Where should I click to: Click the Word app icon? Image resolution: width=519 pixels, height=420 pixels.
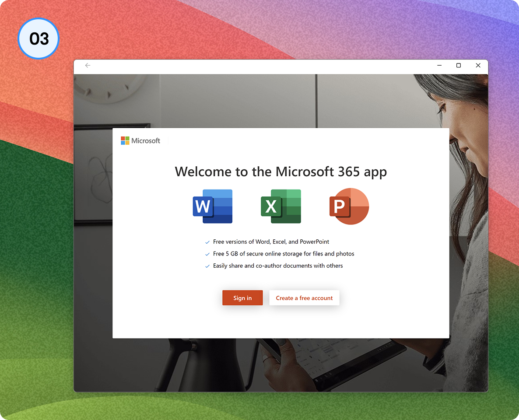pyautogui.click(x=213, y=206)
